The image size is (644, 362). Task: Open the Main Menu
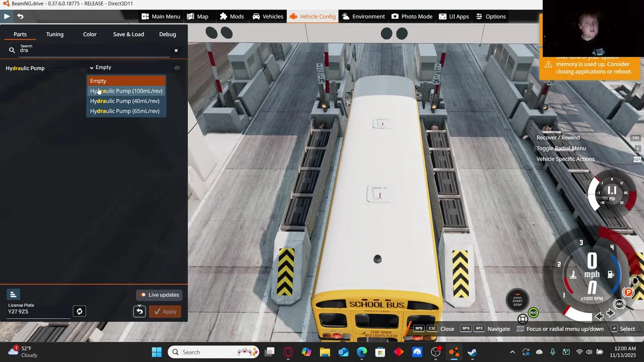160,17
